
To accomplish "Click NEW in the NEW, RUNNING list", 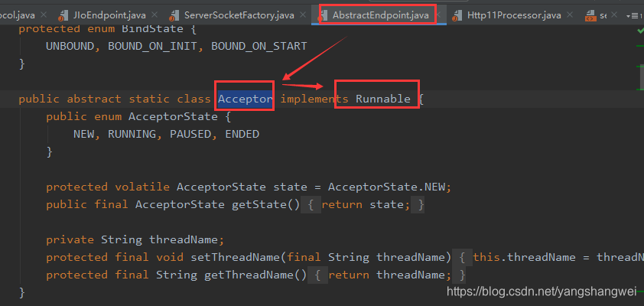I will coord(84,135).
